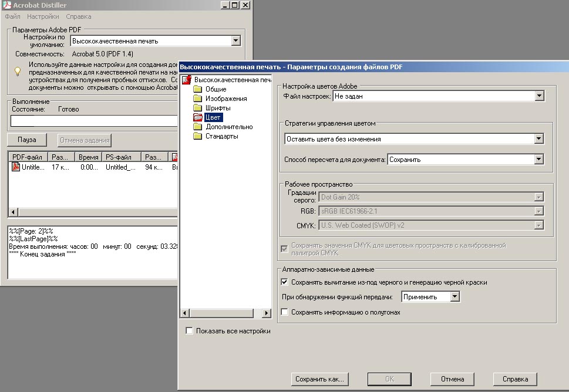Image resolution: width=569 pixels, height=392 pixels.
Task: Expand the Стратегии управления цветом dropdown
Action: click(539, 139)
